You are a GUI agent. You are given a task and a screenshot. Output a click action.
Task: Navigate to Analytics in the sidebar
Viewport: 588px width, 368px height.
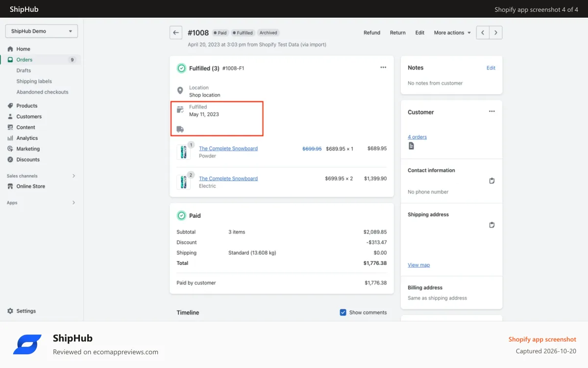pyautogui.click(x=27, y=138)
